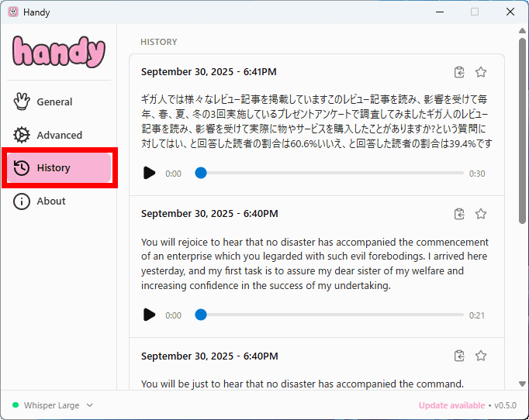This screenshot has width=529, height=420.
Task: Click the green model status indicator
Action: [16, 405]
